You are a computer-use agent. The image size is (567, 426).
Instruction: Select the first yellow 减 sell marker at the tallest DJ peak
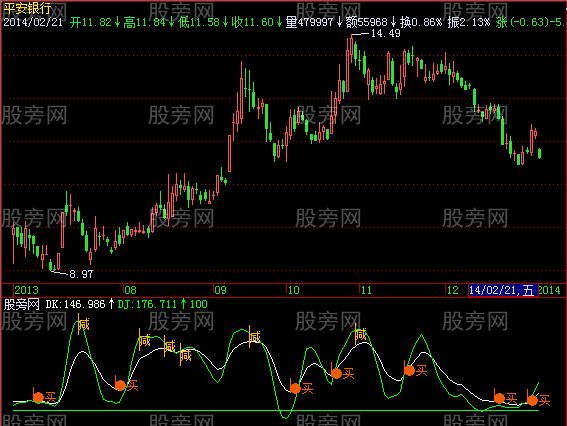pyautogui.click(x=83, y=324)
